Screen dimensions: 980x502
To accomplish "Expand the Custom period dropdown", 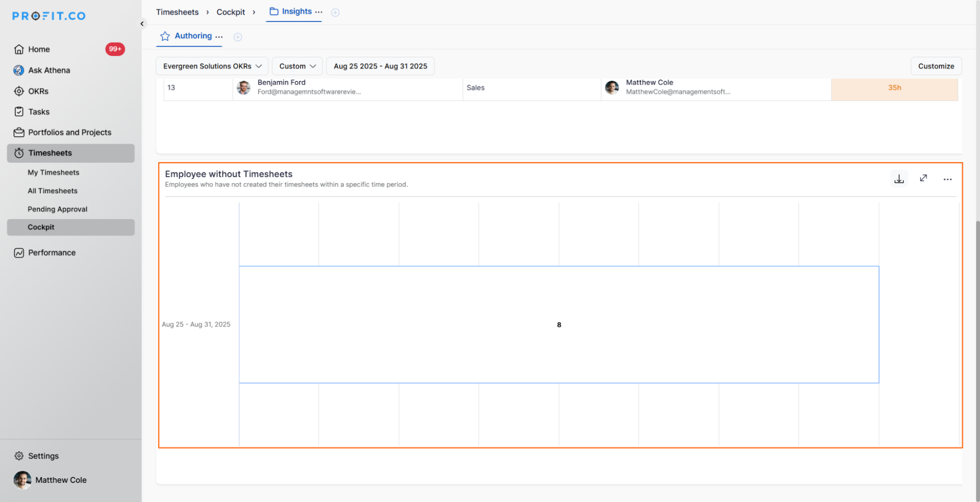I will pyautogui.click(x=297, y=66).
